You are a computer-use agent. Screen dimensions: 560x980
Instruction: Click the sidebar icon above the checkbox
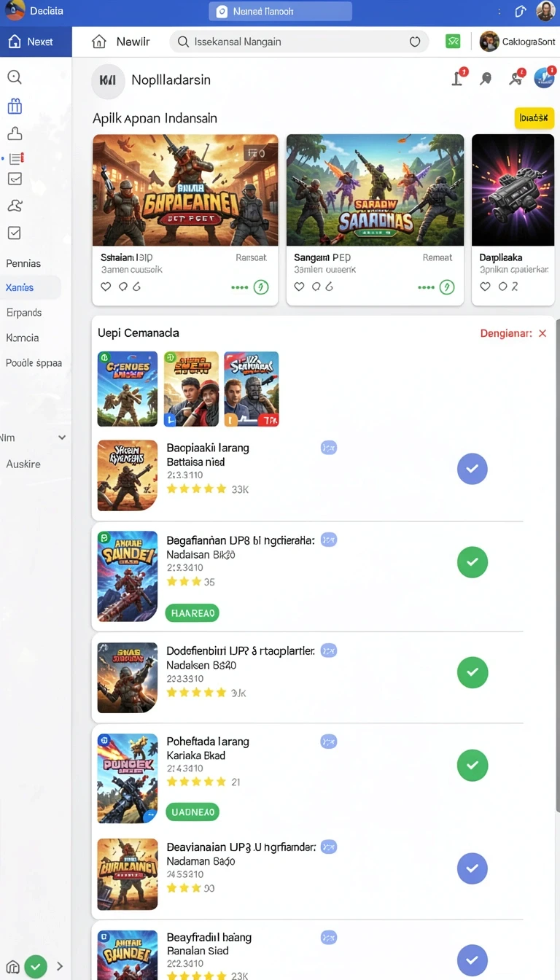pyautogui.click(x=15, y=206)
